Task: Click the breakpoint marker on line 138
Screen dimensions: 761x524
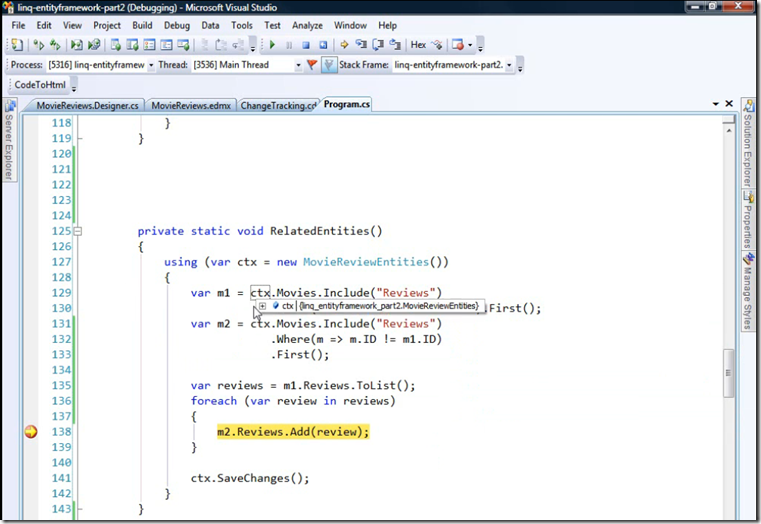Action: [x=31, y=431]
